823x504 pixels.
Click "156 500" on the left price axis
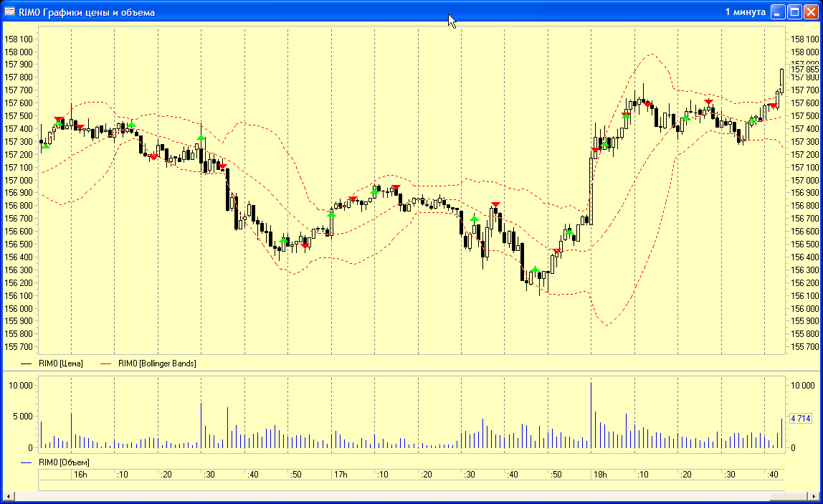click(x=19, y=244)
